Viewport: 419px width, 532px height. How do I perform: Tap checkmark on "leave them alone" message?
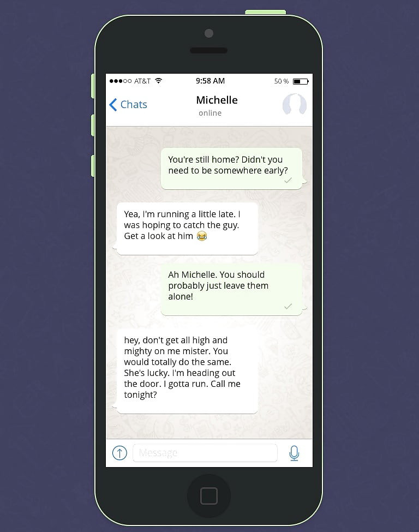(x=288, y=306)
